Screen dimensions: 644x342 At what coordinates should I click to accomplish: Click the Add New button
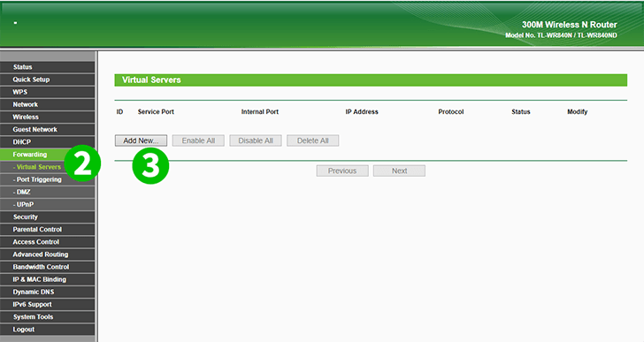point(141,141)
